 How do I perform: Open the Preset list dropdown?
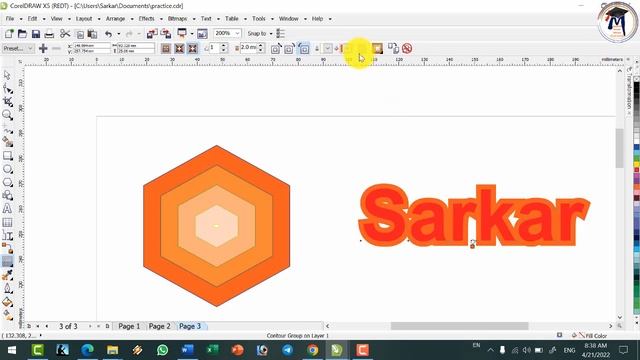pyautogui.click(x=18, y=49)
